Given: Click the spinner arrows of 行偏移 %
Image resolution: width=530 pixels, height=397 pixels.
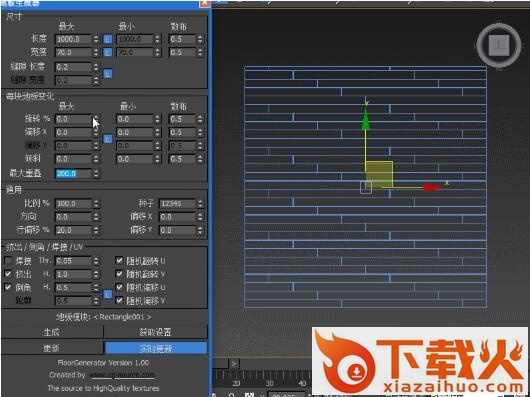Looking at the screenshot, I should [x=96, y=230].
